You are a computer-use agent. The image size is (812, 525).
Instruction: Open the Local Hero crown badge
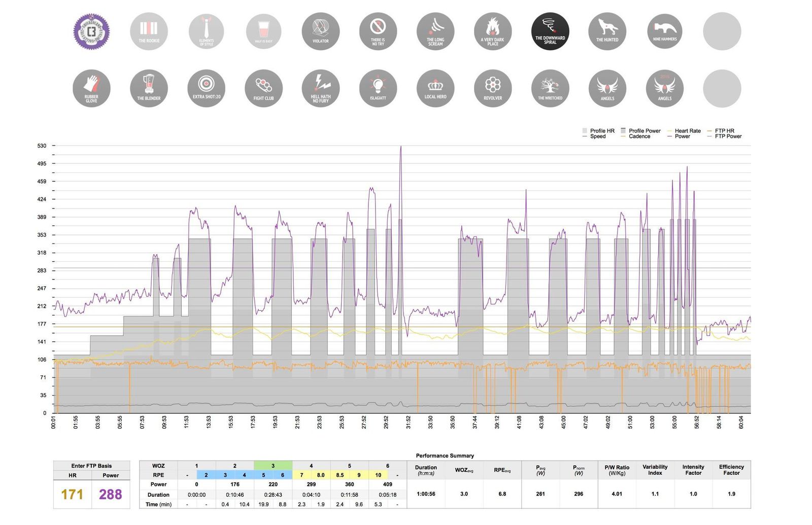point(435,88)
